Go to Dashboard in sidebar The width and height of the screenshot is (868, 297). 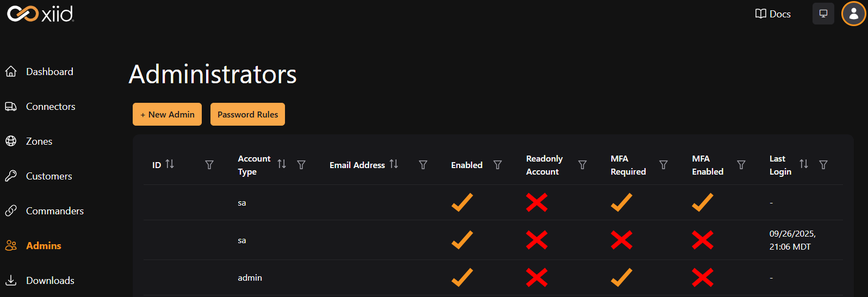click(x=49, y=72)
